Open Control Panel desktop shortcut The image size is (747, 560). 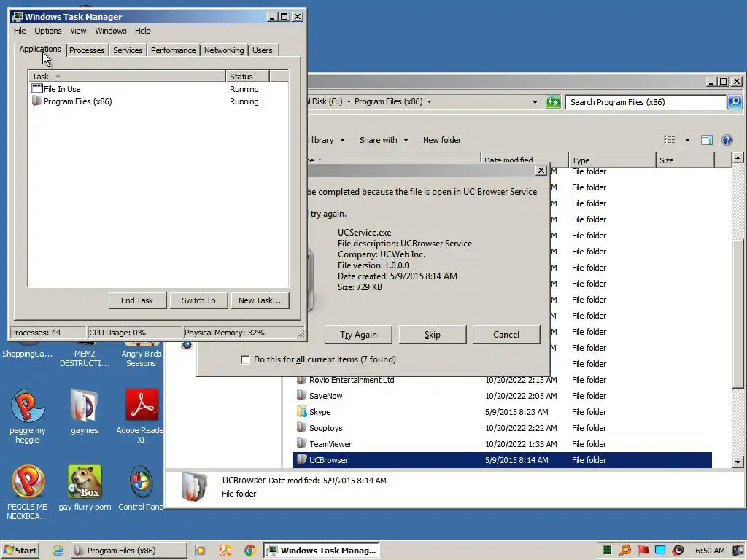click(x=142, y=488)
